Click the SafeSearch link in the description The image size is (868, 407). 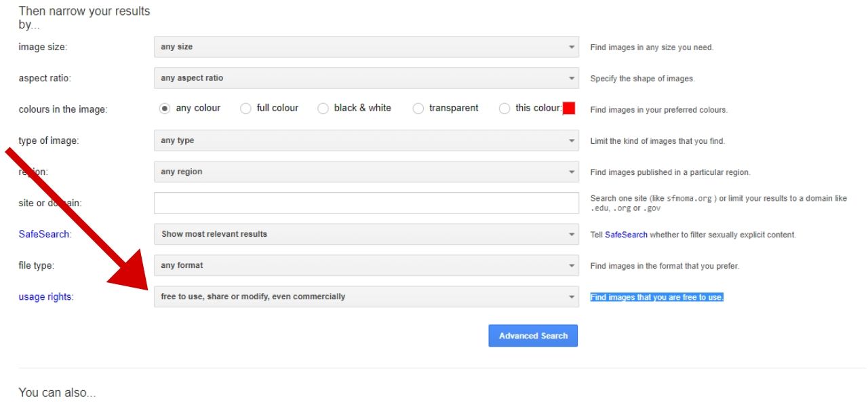click(x=626, y=235)
